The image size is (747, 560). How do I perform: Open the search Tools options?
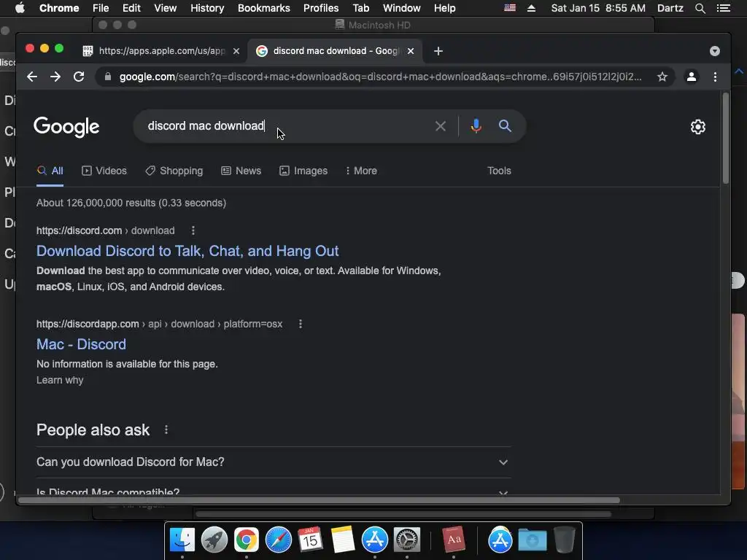[x=499, y=171]
